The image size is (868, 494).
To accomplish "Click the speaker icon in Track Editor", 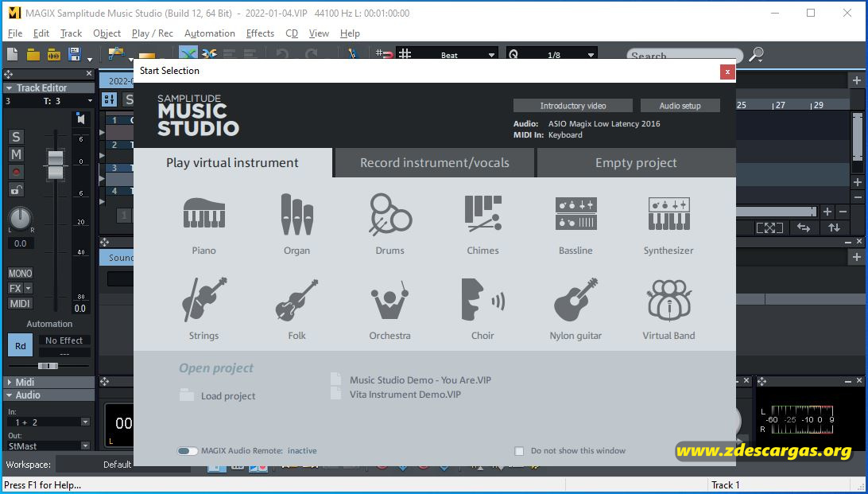I will pyautogui.click(x=81, y=119).
